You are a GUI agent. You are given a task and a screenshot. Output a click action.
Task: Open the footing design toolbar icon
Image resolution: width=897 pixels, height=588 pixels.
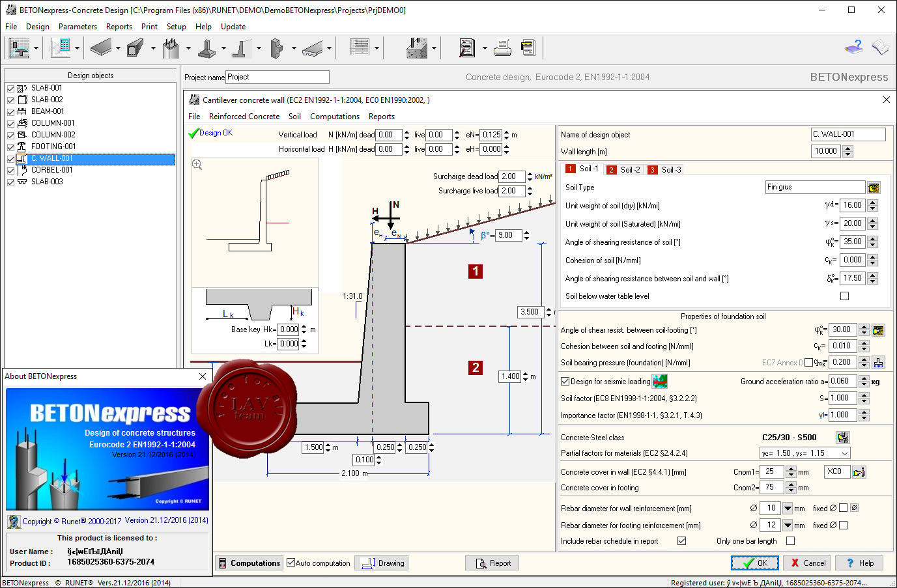[206, 48]
